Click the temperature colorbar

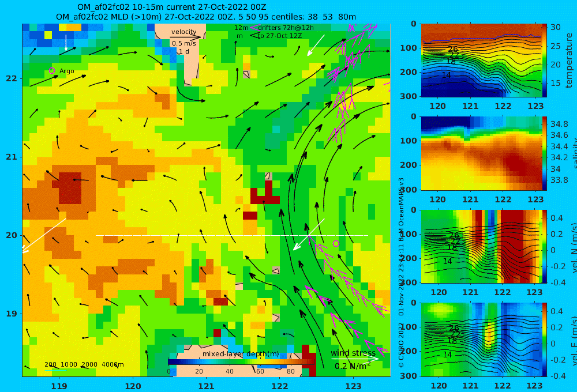pyautogui.click(x=544, y=60)
